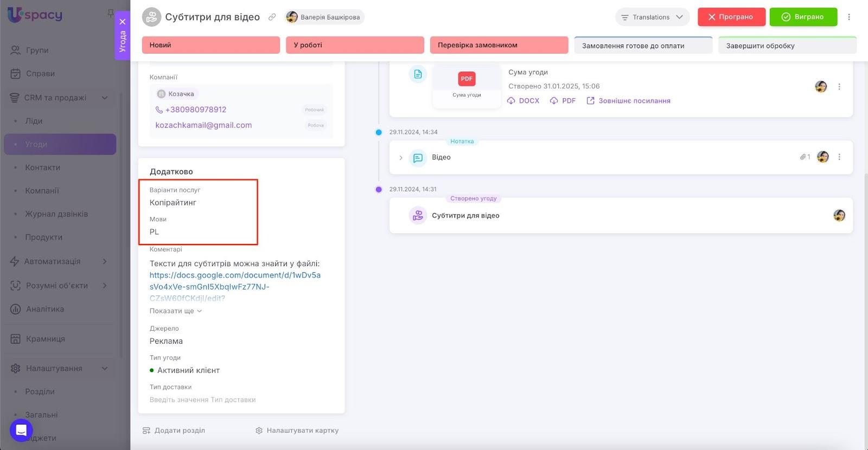Edit the Мови value PL
The width and height of the screenshot is (868, 450).
[x=154, y=232]
